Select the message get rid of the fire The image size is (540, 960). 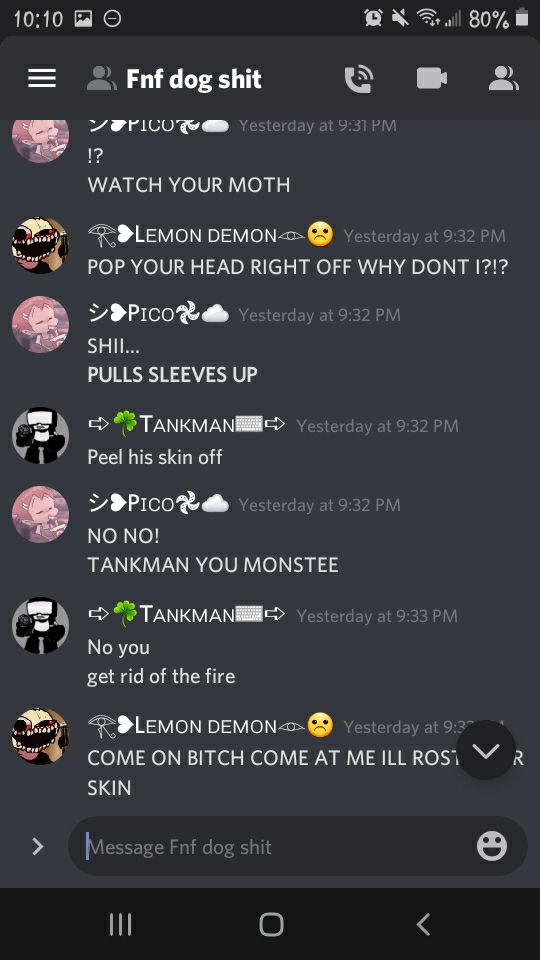pyautogui.click(x=161, y=677)
